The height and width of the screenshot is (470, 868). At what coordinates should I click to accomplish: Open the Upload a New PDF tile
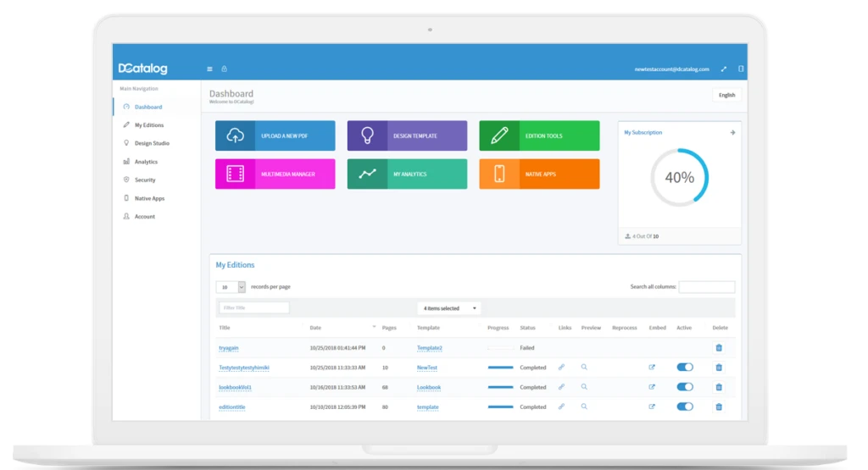click(x=275, y=135)
